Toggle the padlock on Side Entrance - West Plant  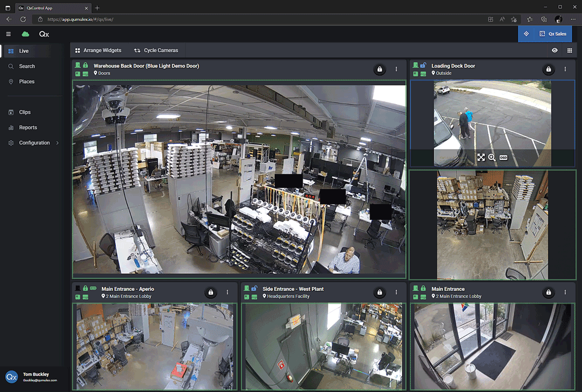click(379, 292)
